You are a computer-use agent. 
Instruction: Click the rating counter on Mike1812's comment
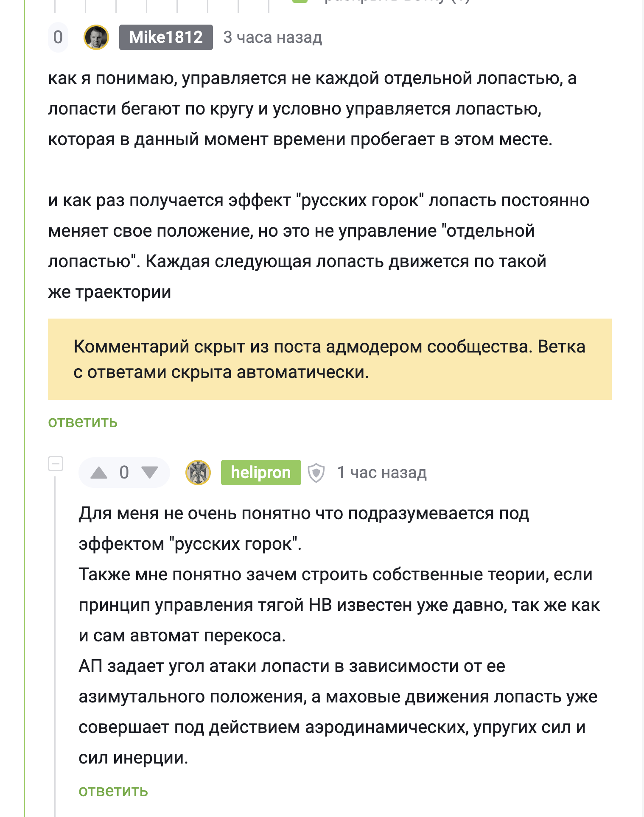coord(58,37)
